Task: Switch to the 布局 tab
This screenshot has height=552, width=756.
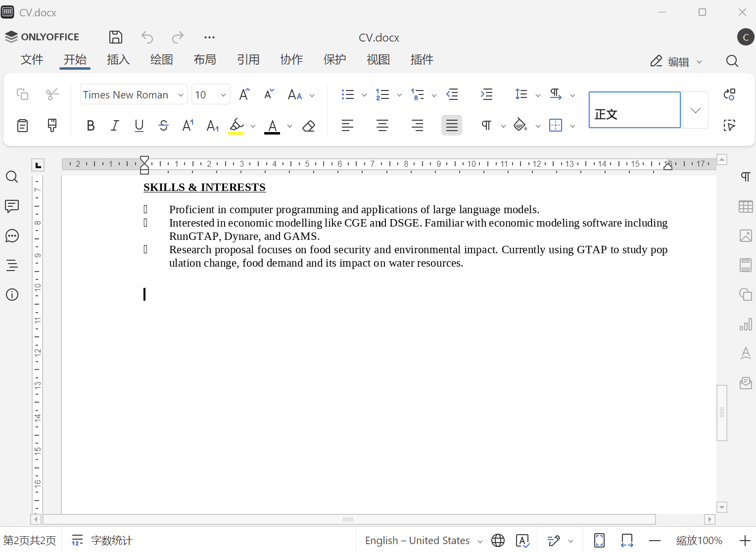Action: click(x=205, y=60)
